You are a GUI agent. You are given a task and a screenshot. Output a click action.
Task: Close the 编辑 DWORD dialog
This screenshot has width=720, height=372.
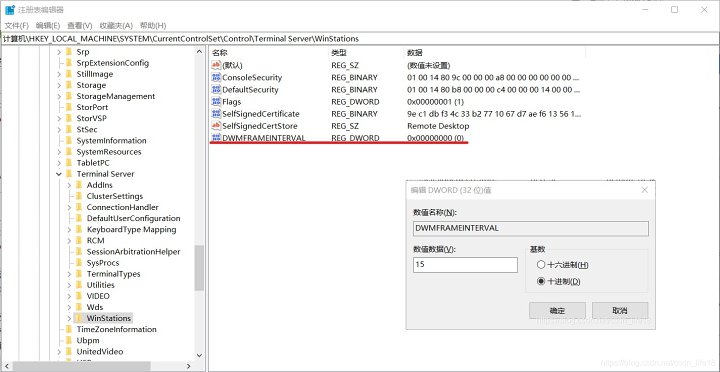click(645, 190)
